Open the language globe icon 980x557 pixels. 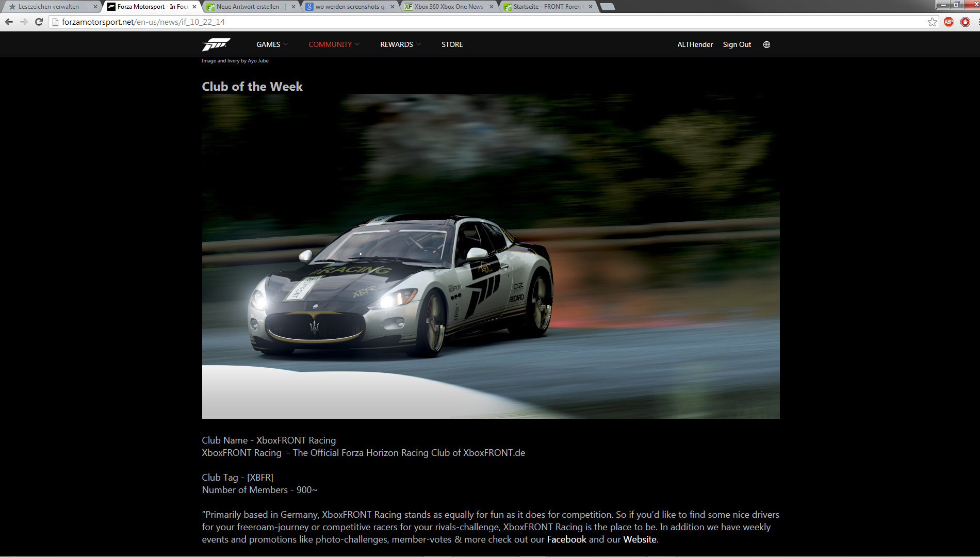[766, 45]
